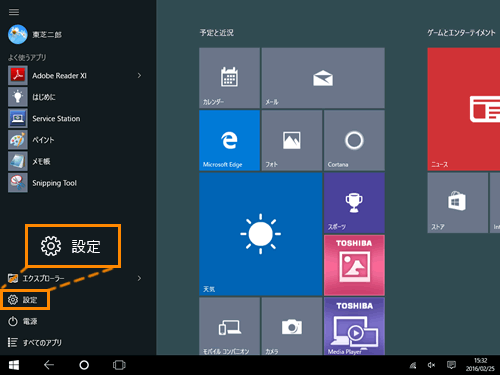
Task: Open the メール mail tile
Action: [x=323, y=78]
